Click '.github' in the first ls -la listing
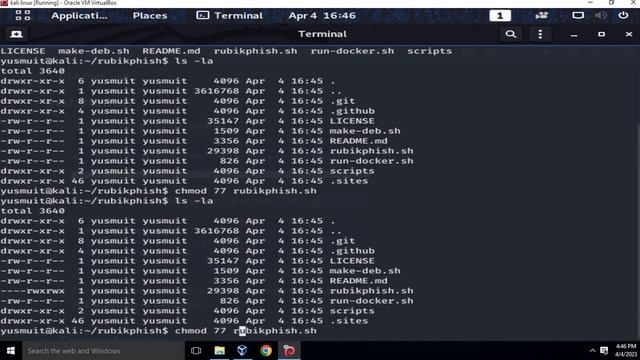Image resolution: width=640 pixels, height=360 pixels. [x=352, y=111]
